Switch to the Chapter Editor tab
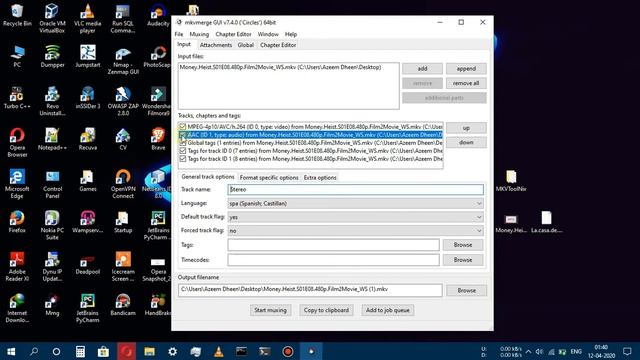The height and width of the screenshot is (360, 640). 278,45
